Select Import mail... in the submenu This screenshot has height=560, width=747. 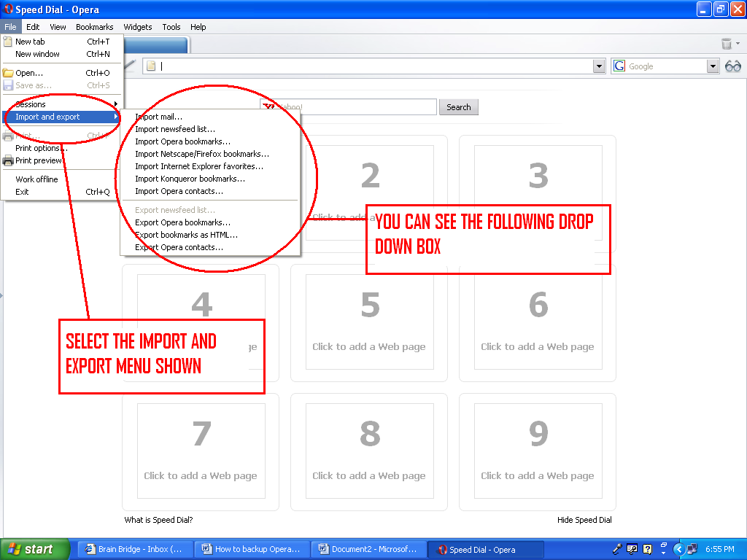click(x=210, y=117)
